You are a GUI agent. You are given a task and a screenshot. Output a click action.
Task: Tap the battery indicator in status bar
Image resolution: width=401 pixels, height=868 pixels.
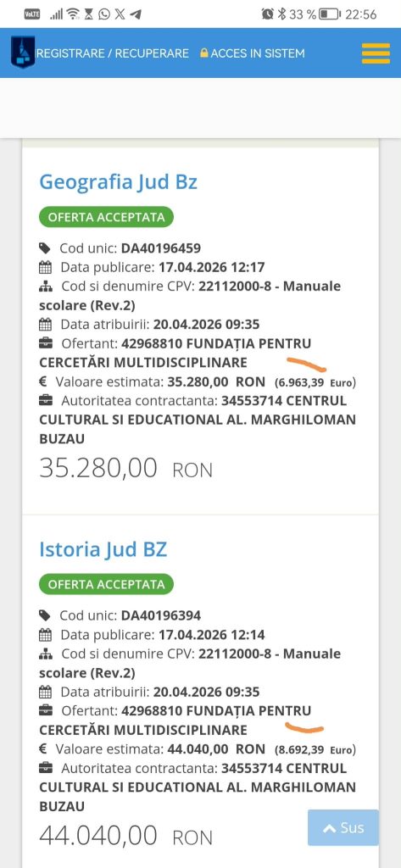(330, 14)
